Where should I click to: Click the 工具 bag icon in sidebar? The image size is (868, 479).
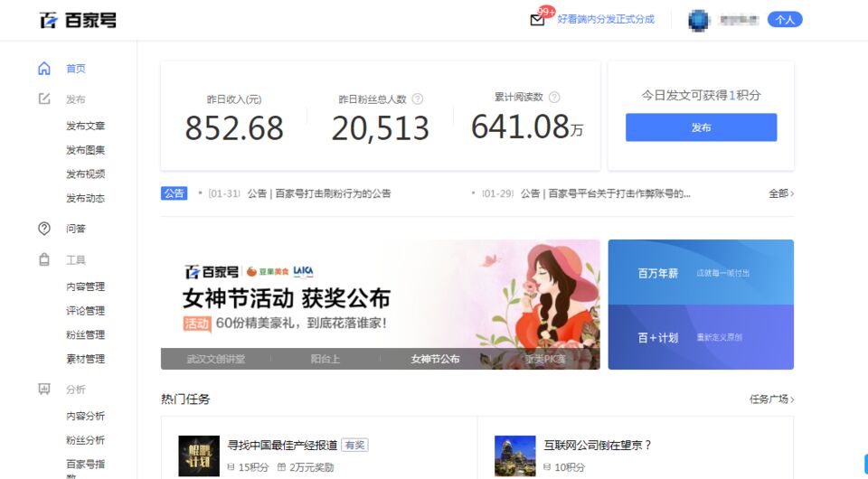click(x=43, y=259)
